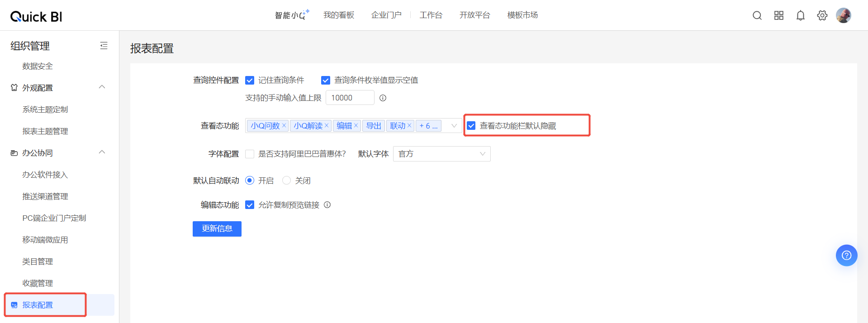Image resolution: width=868 pixels, height=323 pixels.
Task: Click the manual input limit field
Action: (x=350, y=98)
